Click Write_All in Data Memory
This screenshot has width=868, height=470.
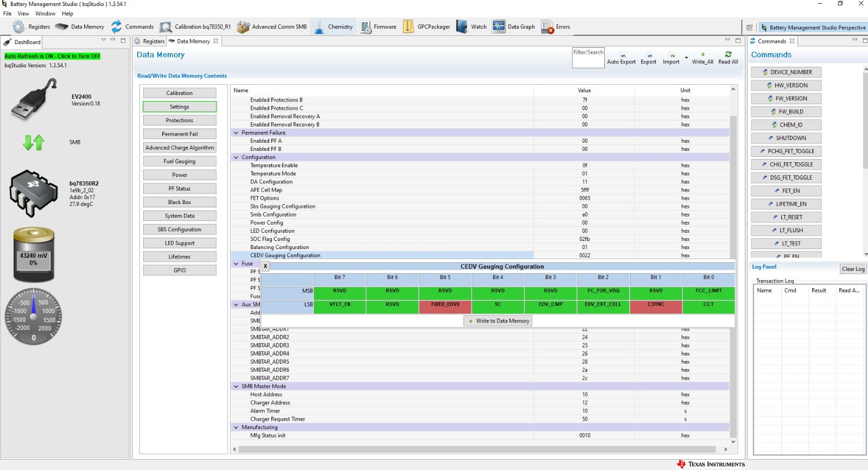point(703,58)
